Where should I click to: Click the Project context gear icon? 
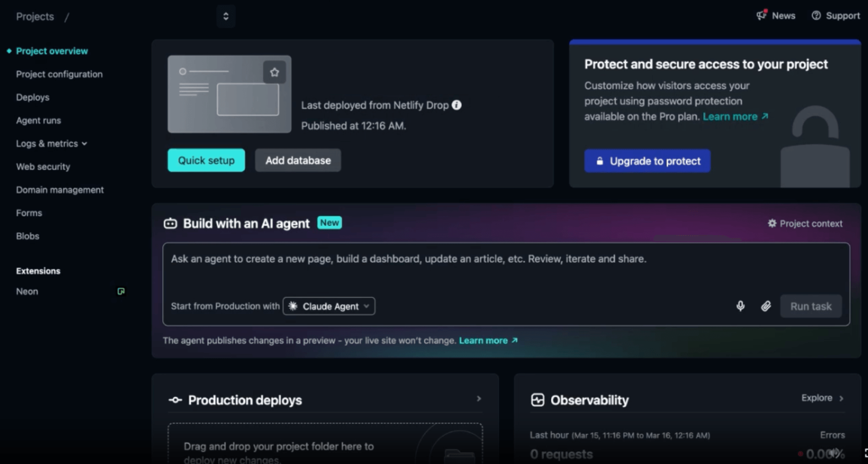772,223
